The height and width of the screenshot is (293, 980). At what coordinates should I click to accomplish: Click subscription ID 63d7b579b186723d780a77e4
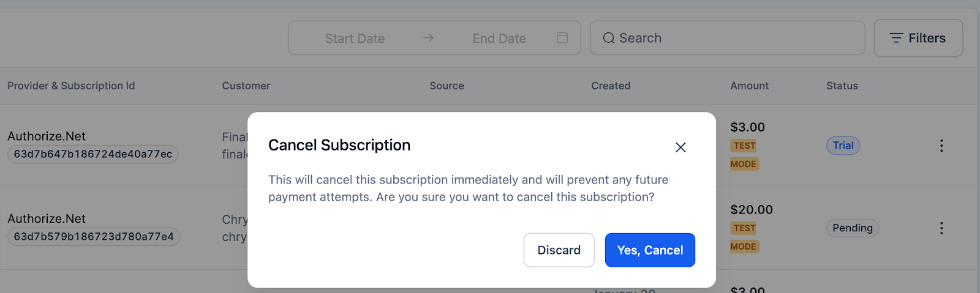(94, 237)
